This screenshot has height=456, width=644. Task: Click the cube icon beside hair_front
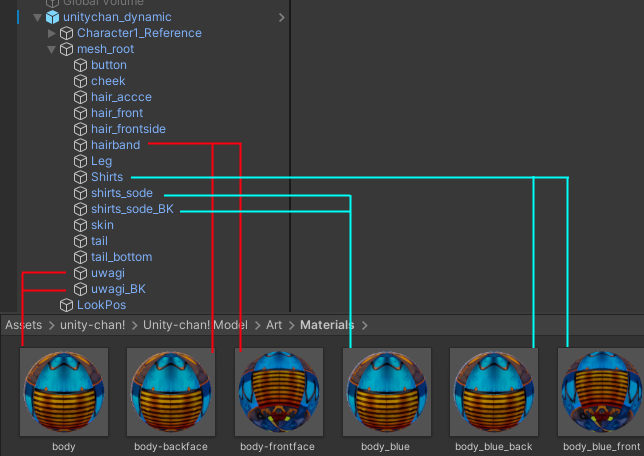click(x=80, y=113)
